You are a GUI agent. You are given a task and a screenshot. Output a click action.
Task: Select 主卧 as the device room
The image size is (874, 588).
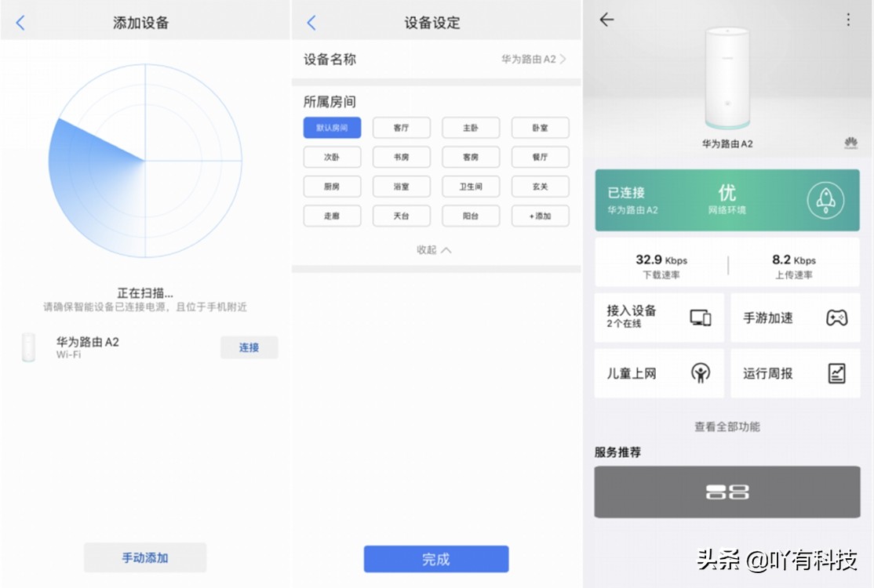471,127
